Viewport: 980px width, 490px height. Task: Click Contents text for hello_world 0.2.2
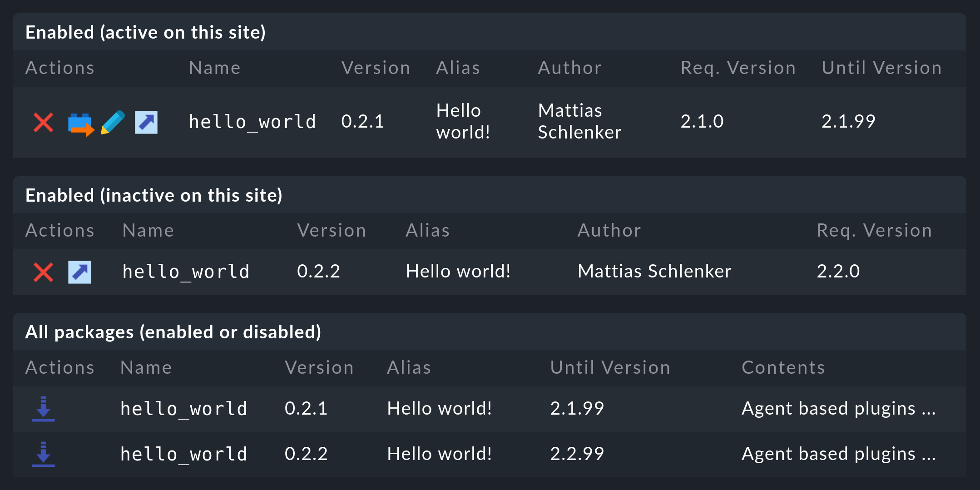point(838,454)
